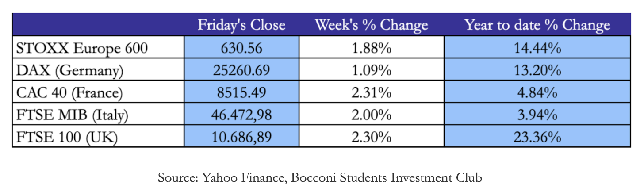The image size is (644, 192).
Task: Select the 1.88% weekly change cell
Action: coord(371,48)
